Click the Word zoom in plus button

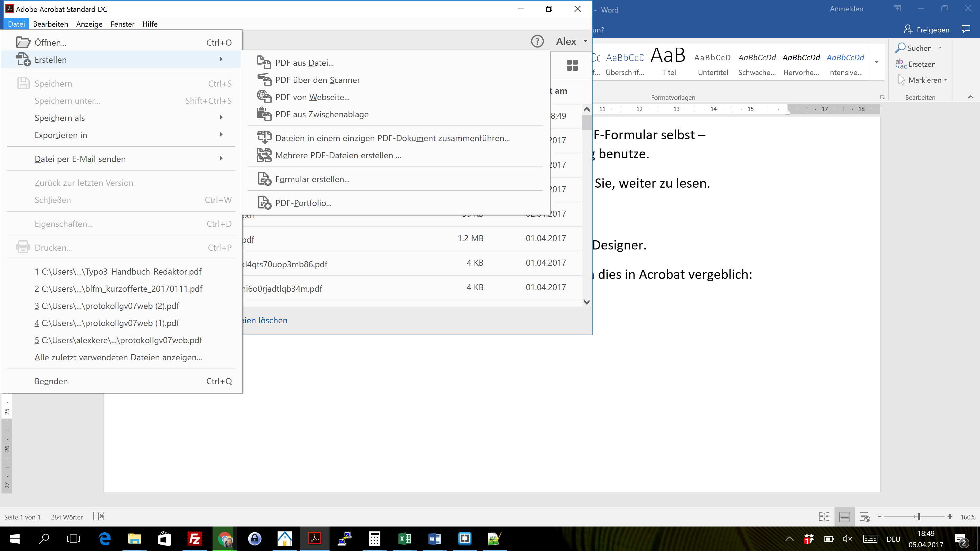tap(950, 517)
